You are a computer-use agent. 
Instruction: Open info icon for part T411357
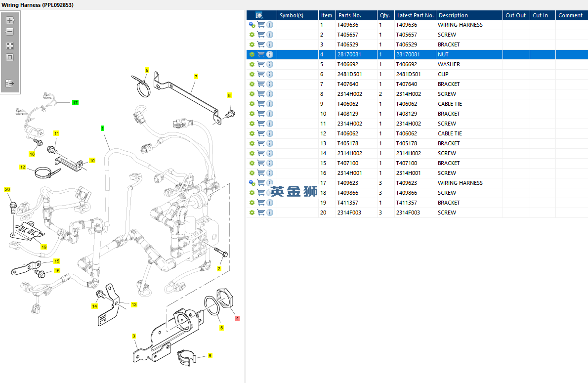click(270, 203)
